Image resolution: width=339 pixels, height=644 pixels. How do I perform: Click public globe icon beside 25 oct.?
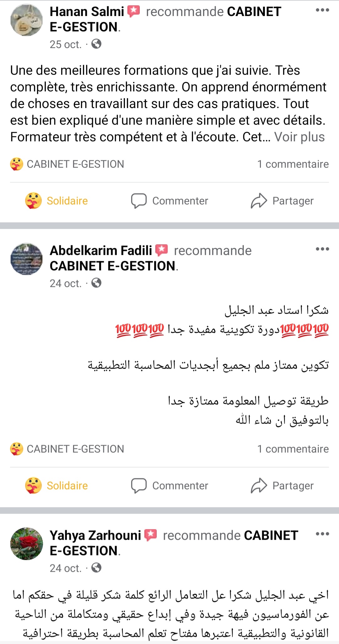(x=96, y=44)
